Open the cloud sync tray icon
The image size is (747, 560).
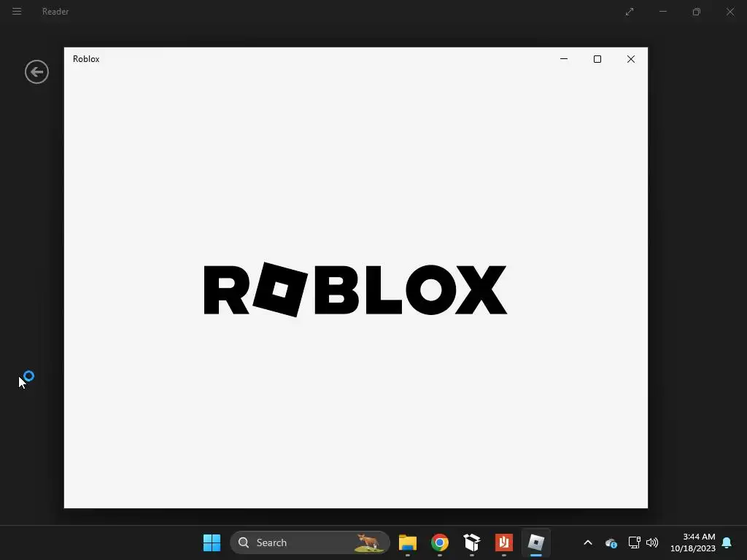(611, 542)
